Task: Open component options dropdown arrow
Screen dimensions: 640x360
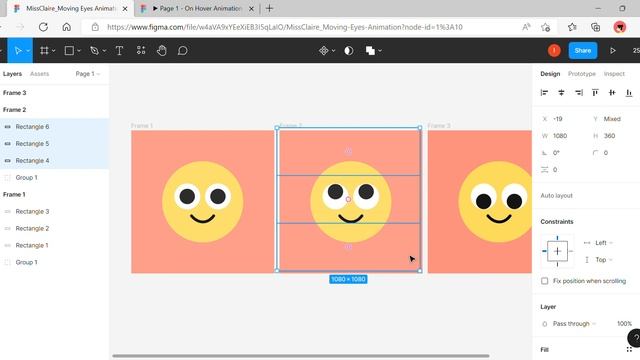Action: (x=333, y=51)
